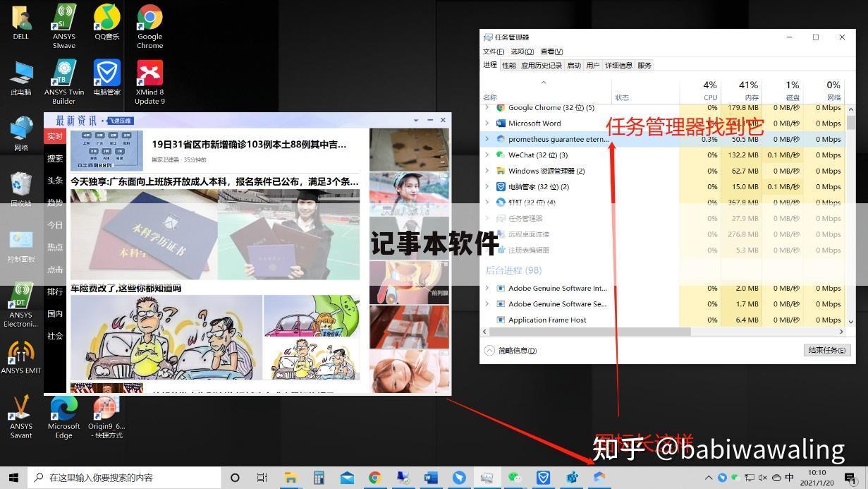
Task: Expand Windows 资源管理器 process group
Action: [x=487, y=171]
